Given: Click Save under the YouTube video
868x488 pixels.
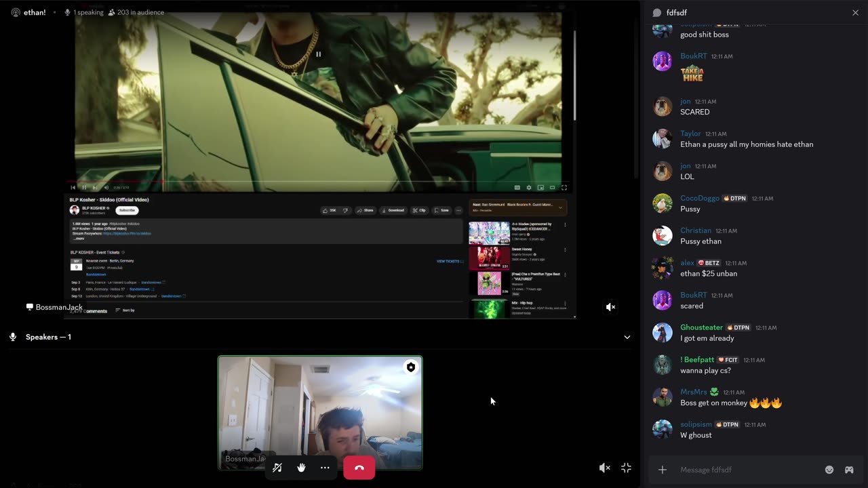Looking at the screenshot, I should [441, 210].
